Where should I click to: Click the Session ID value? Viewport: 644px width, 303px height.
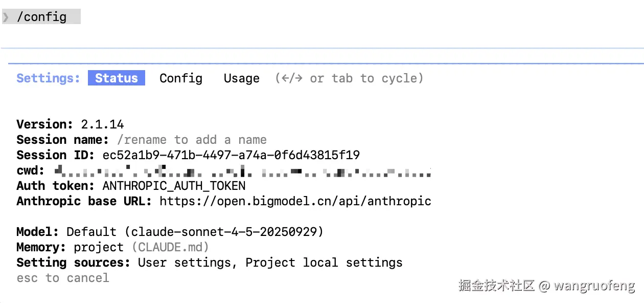(231, 155)
